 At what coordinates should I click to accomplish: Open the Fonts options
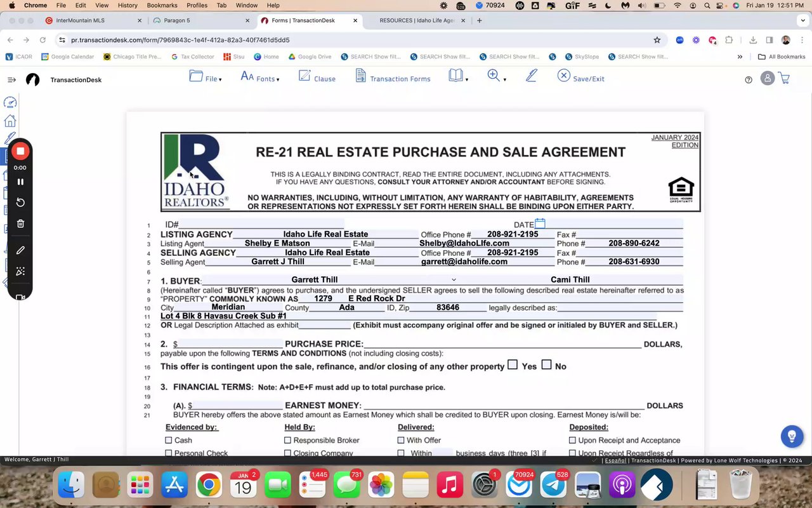pos(260,77)
